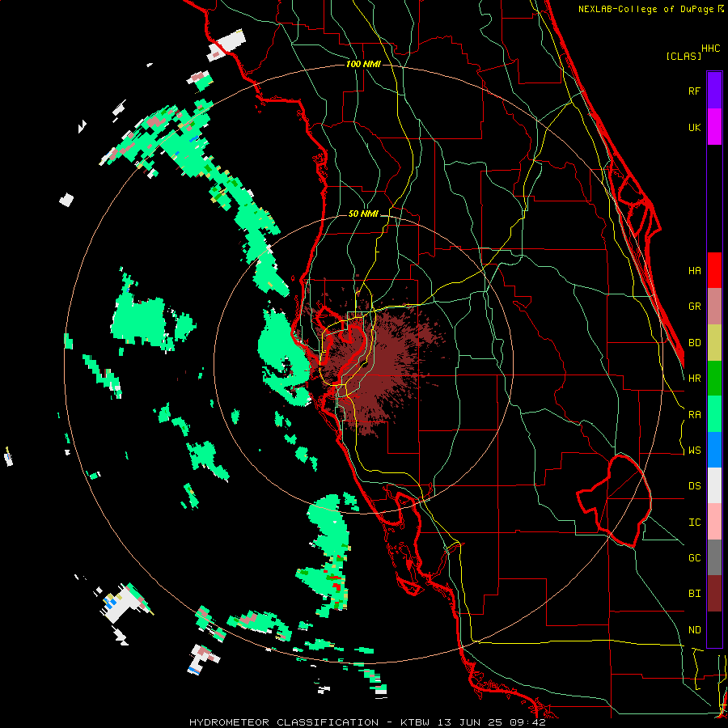Click the 'NEXLAB-College of DuPage' credit text
728x728 pixels.
pyautogui.click(x=645, y=9)
